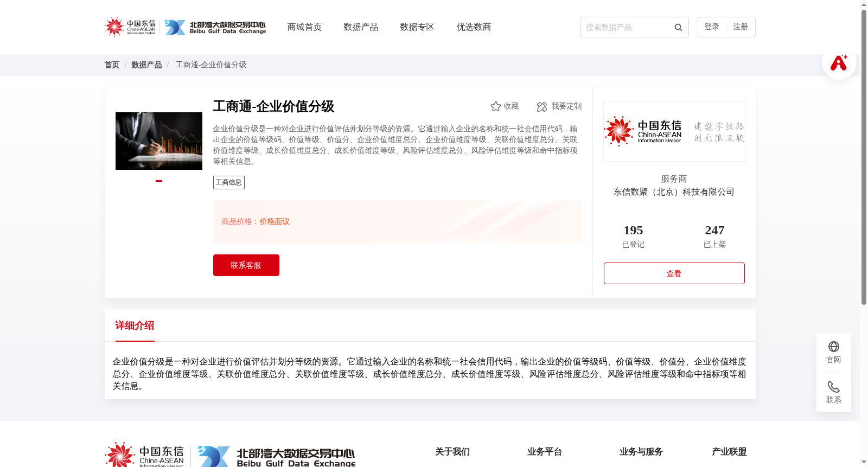The height and width of the screenshot is (467, 868).
Task: Click the search magnifier icon
Action: (x=678, y=27)
